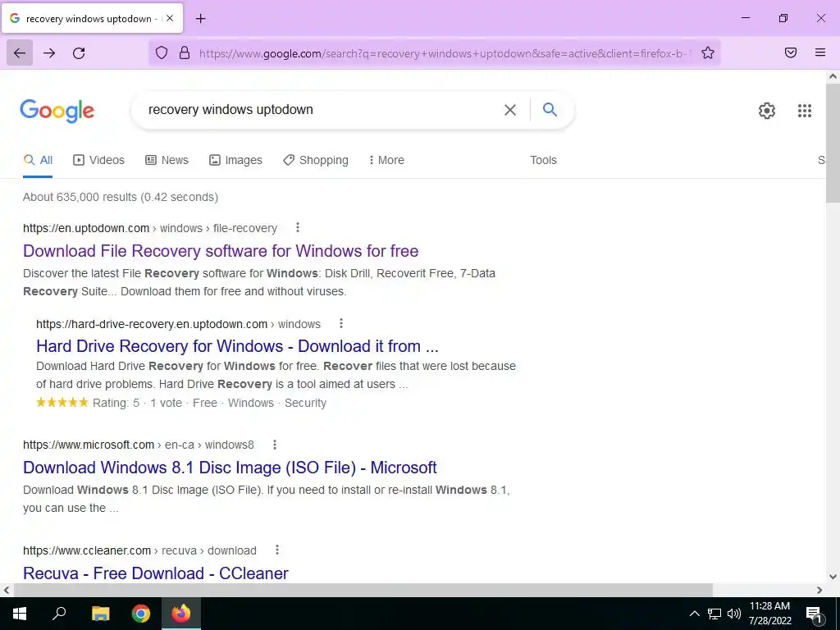This screenshot has height=630, width=840.
Task: Select Firefox in the taskbar
Action: point(181,614)
